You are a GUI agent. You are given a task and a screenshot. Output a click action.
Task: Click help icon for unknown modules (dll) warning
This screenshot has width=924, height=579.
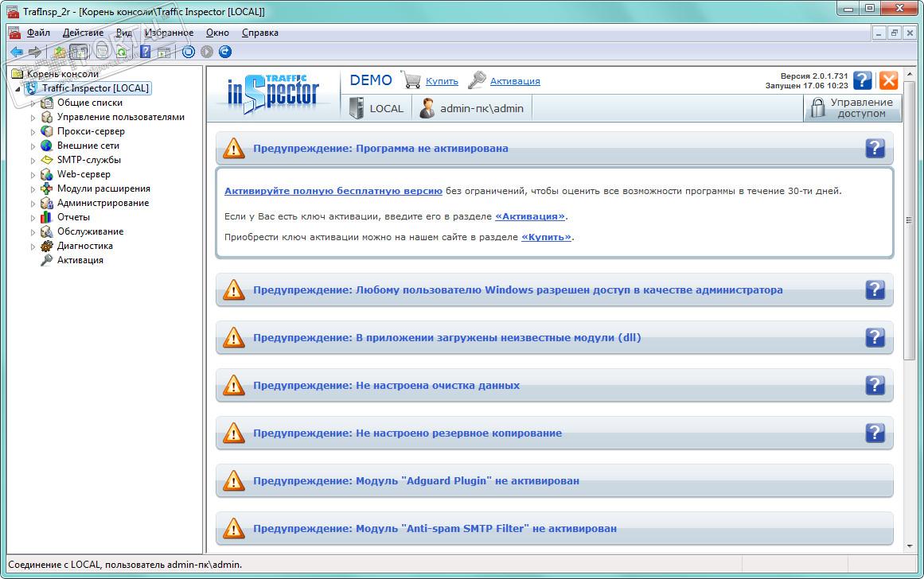tap(875, 337)
